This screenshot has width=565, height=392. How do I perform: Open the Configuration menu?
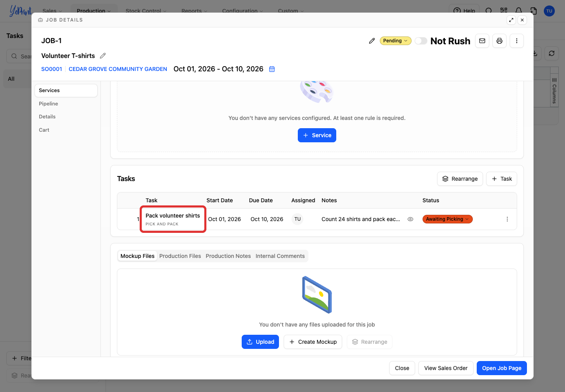click(242, 11)
